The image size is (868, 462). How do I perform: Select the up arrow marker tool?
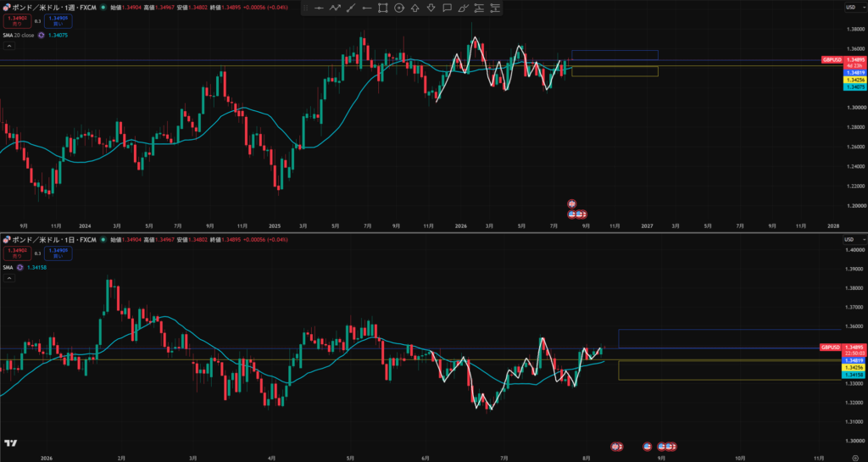click(415, 8)
